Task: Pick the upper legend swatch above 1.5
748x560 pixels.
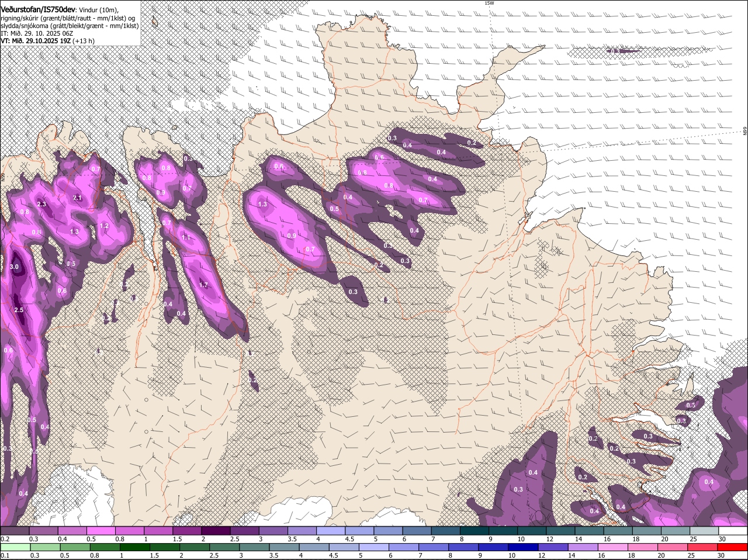Action: [187, 531]
